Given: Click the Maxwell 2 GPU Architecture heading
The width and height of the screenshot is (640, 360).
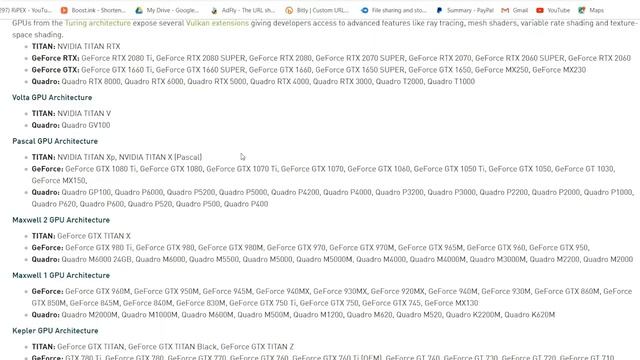Looking at the screenshot, I should tap(61, 220).
